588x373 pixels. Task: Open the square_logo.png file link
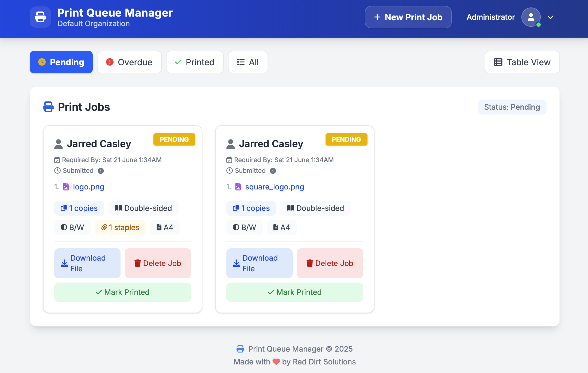(x=274, y=187)
